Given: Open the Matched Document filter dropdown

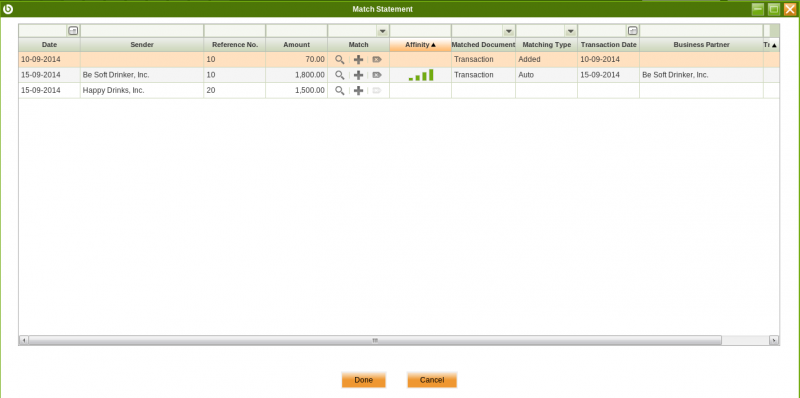Looking at the screenshot, I should pos(509,31).
